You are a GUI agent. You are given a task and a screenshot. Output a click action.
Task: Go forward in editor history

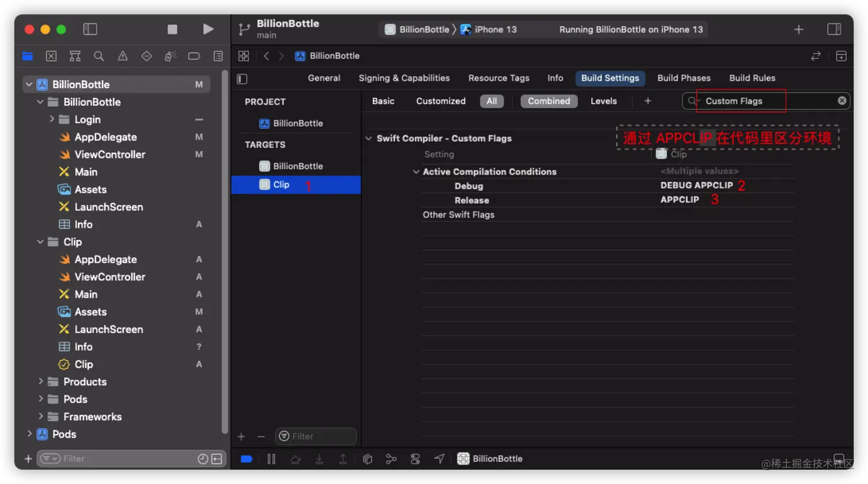coord(281,56)
